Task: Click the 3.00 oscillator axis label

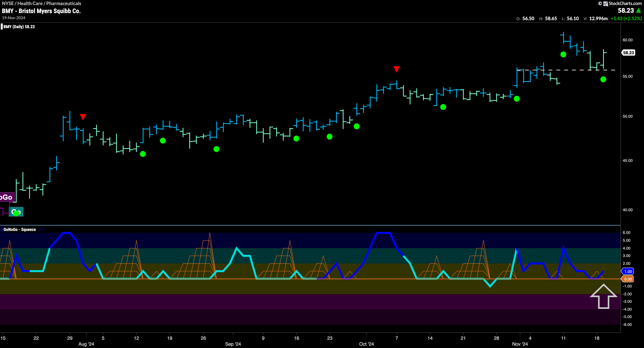Action: (x=627, y=255)
